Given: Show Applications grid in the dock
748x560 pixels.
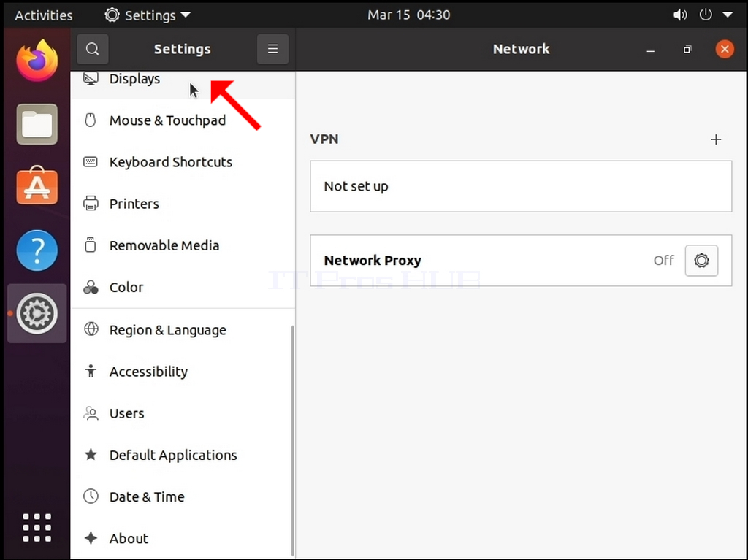Looking at the screenshot, I should click(37, 528).
